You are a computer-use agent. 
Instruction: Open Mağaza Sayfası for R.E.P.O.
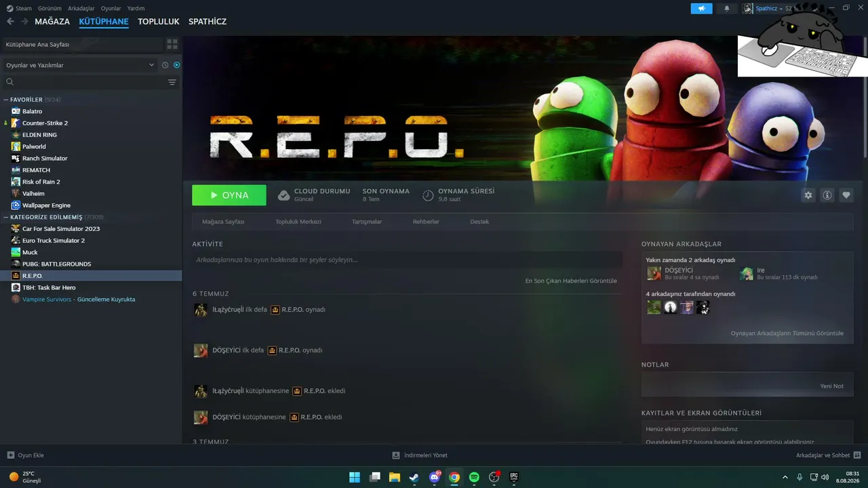click(x=223, y=222)
